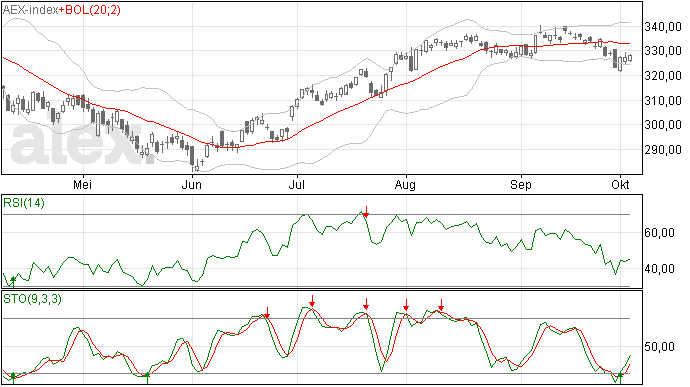Image resolution: width=690 pixels, height=387 pixels.
Task: Click the green buy arrow in RSI panel
Action: pyautogui.click(x=13, y=281)
